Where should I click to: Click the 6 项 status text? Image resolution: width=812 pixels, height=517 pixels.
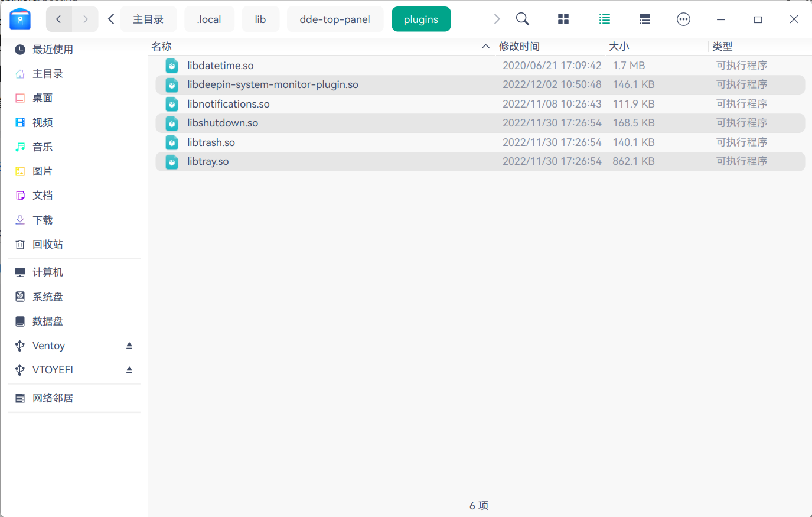(x=479, y=506)
